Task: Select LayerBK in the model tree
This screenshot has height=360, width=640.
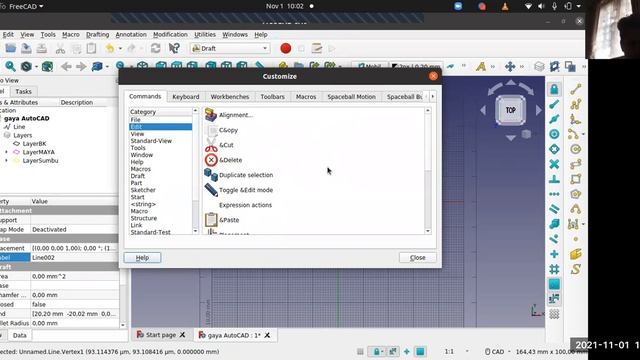Action: click(x=34, y=144)
